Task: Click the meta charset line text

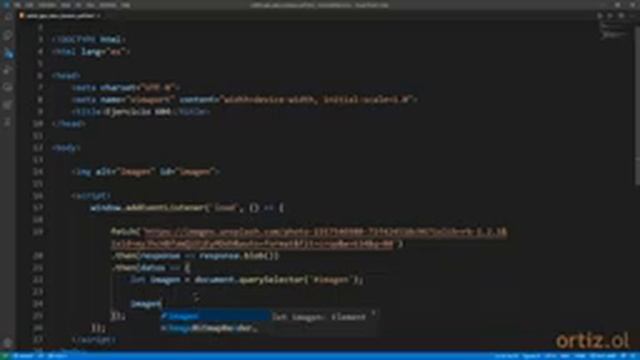Action: click(125, 88)
